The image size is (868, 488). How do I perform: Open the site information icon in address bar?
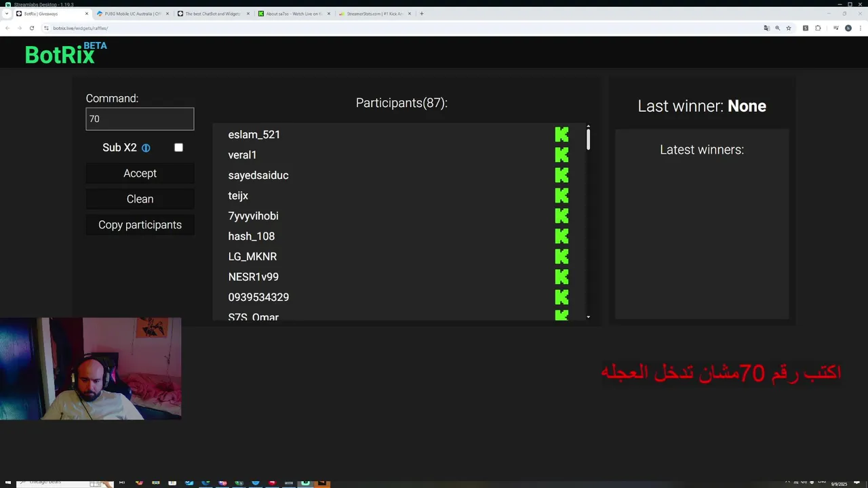point(46,28)
